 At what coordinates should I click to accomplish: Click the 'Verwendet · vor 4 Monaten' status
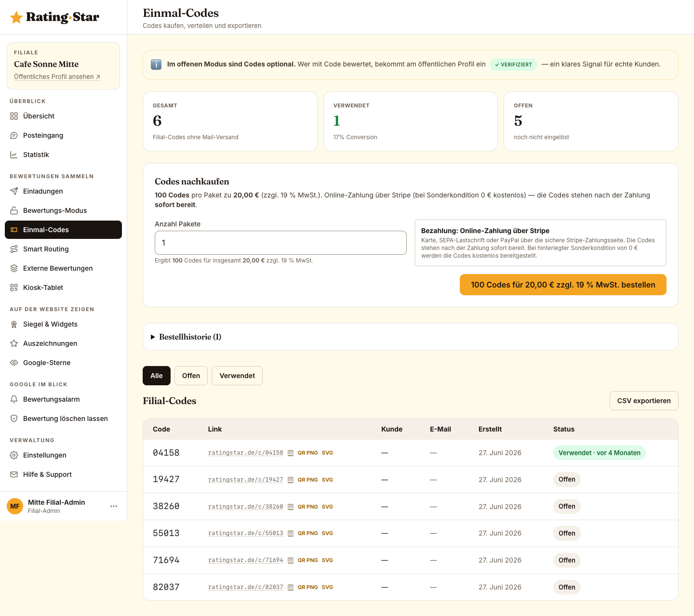600,453
